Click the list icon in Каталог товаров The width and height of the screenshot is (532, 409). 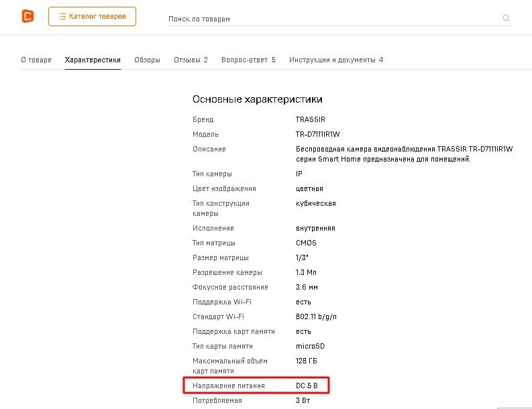(x=62, y=16)
